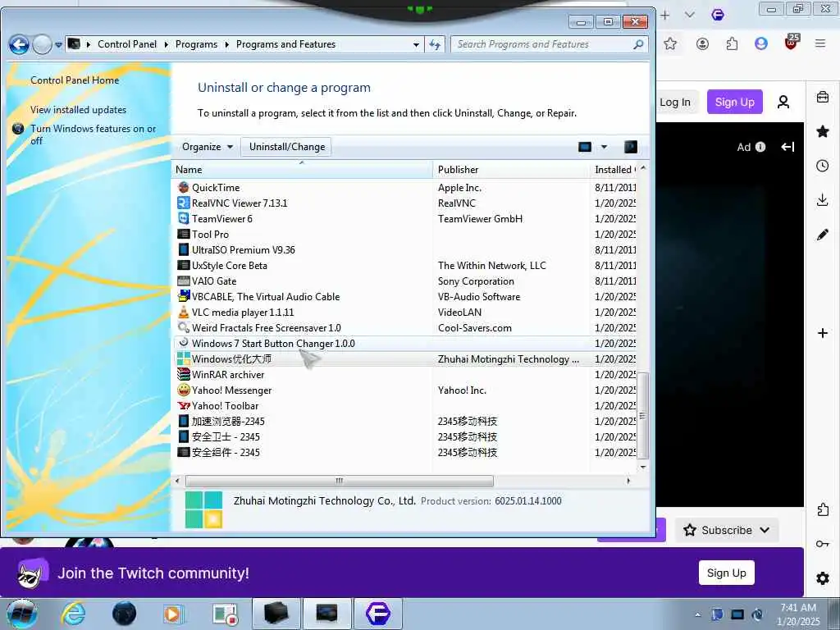Select the 加速浏览器-2345 entry
Screen dimensions: 840x630
pos(404,421)
